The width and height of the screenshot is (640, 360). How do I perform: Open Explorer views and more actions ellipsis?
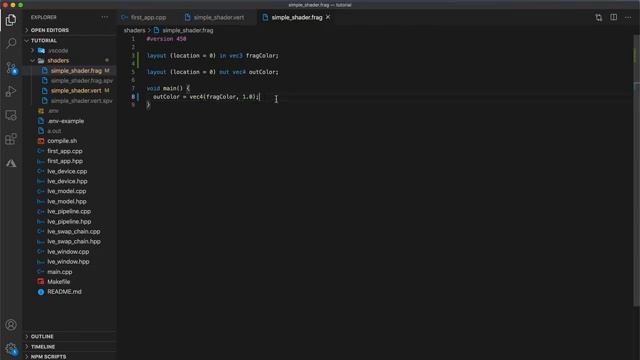click(105, 17)
